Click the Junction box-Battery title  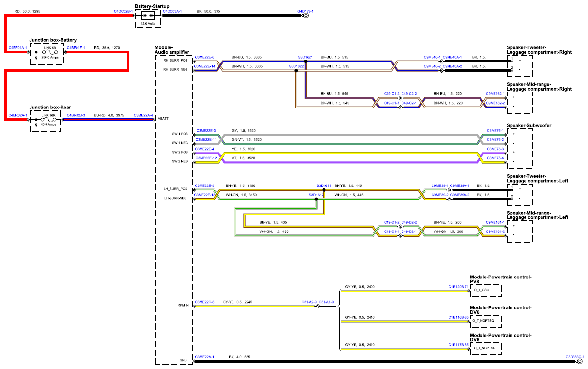[x=53, y=40]
